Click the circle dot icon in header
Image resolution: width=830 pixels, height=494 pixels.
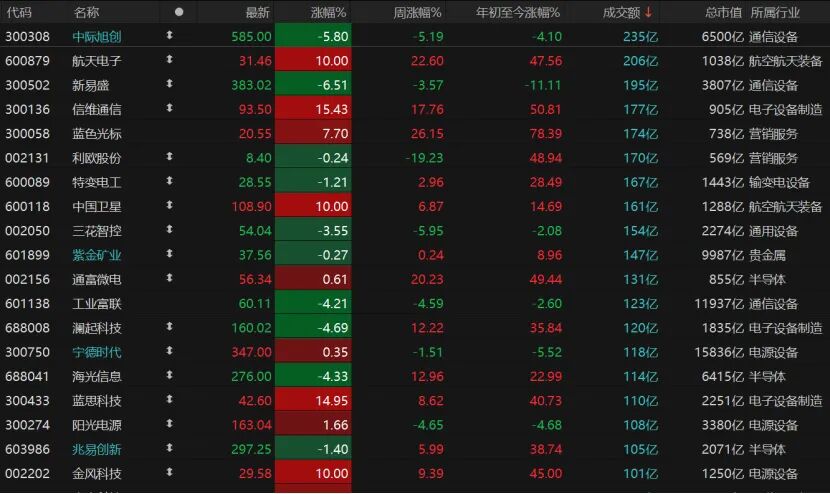(179, 12)
